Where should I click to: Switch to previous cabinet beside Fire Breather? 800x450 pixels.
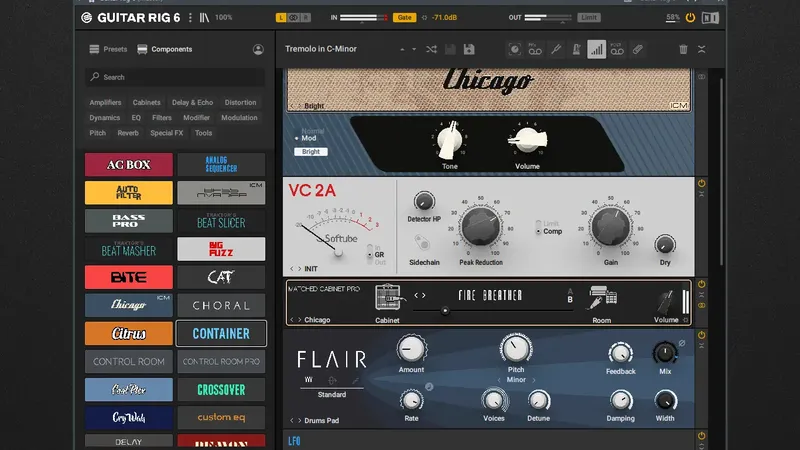(x=416, y=295)
